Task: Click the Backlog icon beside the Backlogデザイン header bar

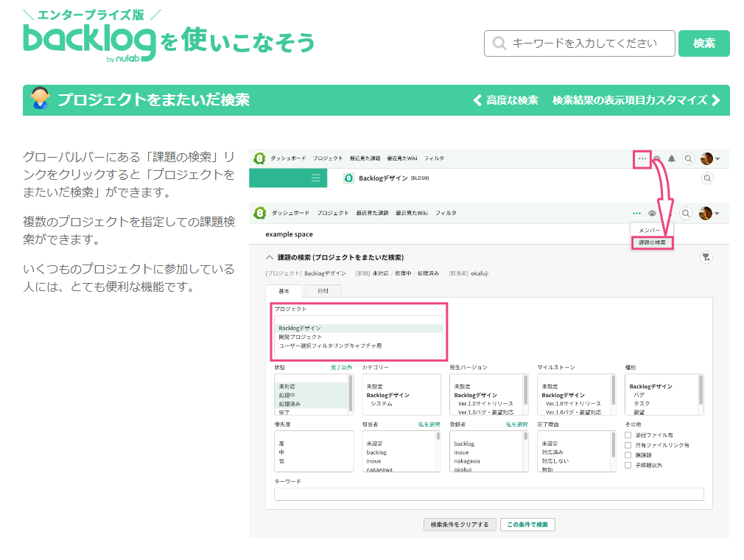Action: 259,158
